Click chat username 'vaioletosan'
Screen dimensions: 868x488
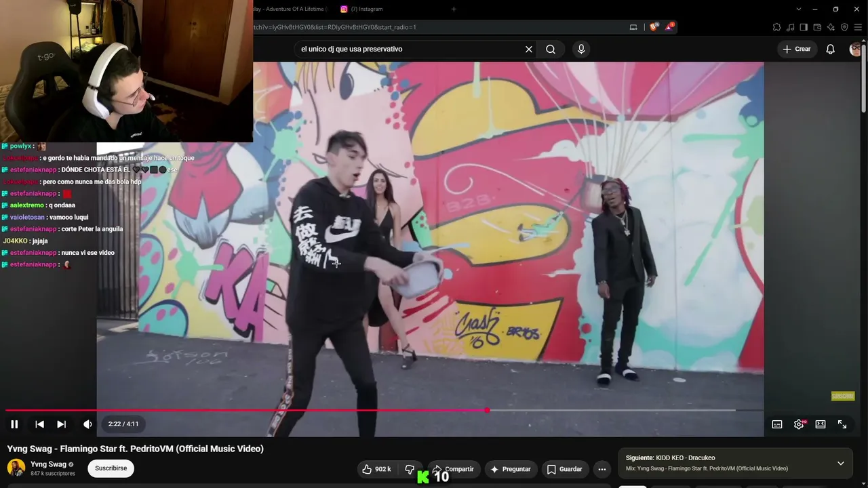coord(27,217)
